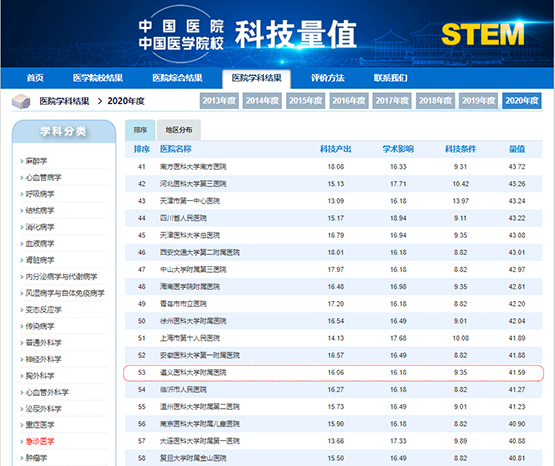Click 临沂市人民医院 in row 54
555x466 pixels.
[183, 390]
